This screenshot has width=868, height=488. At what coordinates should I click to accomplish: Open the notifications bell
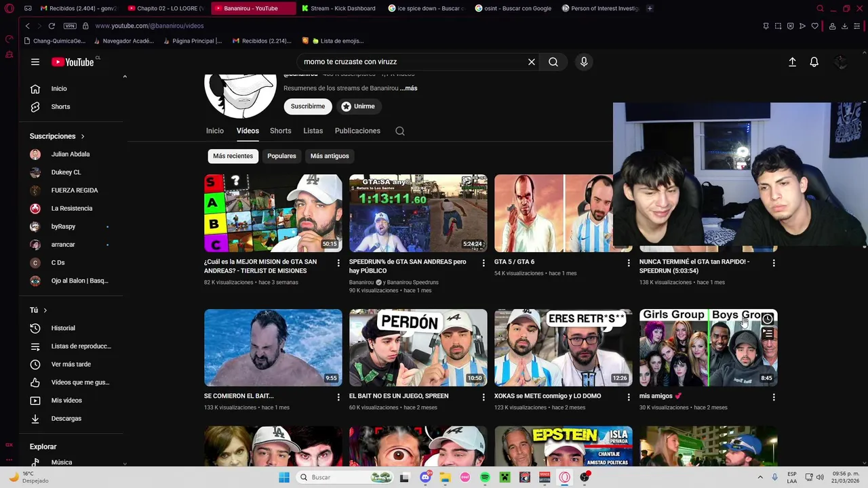814,62
